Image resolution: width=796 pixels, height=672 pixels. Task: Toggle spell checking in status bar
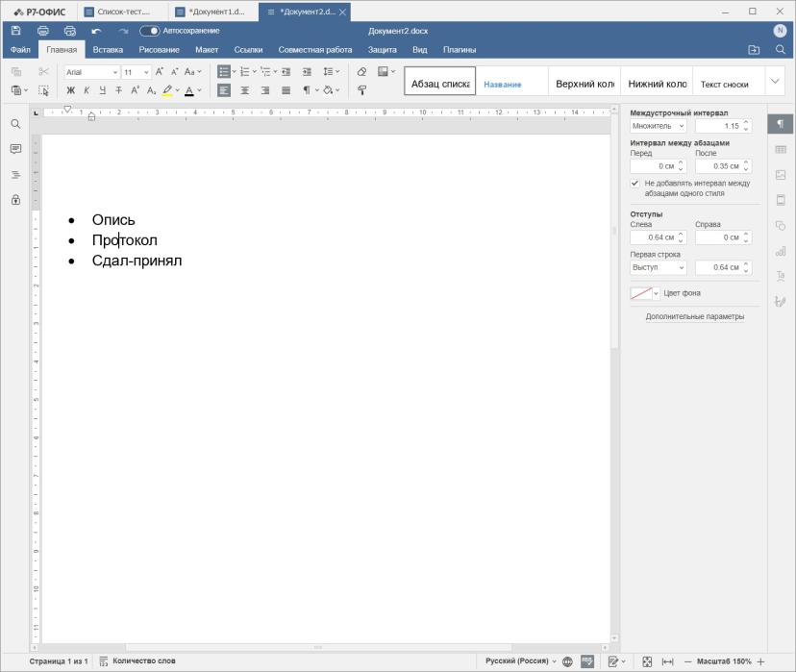click(x=587, y=661)
